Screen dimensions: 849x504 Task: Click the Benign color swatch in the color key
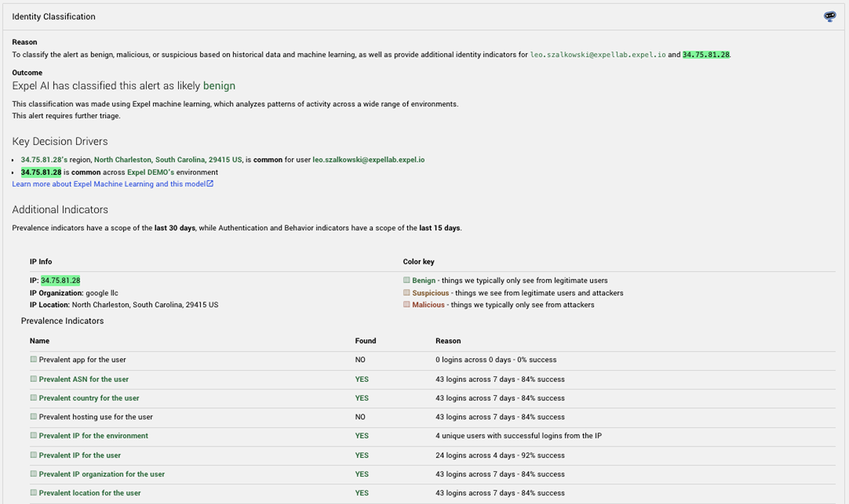pyautogui.click(x=406, y=280)
